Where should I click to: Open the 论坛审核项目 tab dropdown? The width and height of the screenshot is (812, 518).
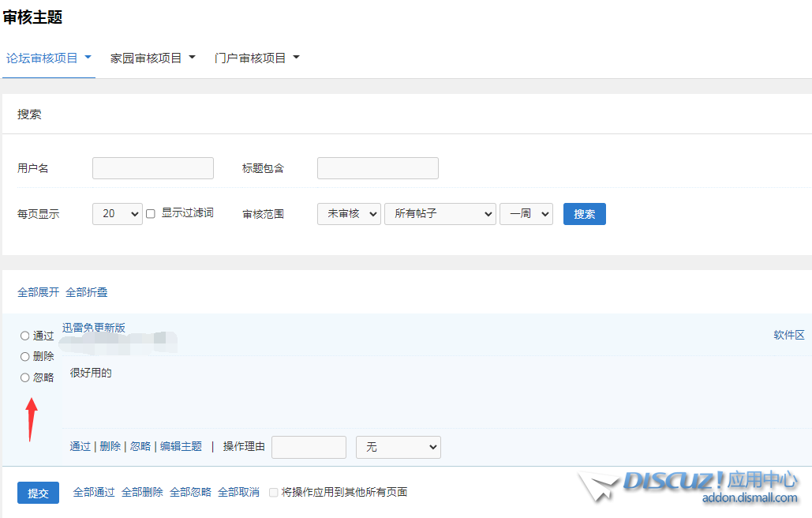point(49,58)
